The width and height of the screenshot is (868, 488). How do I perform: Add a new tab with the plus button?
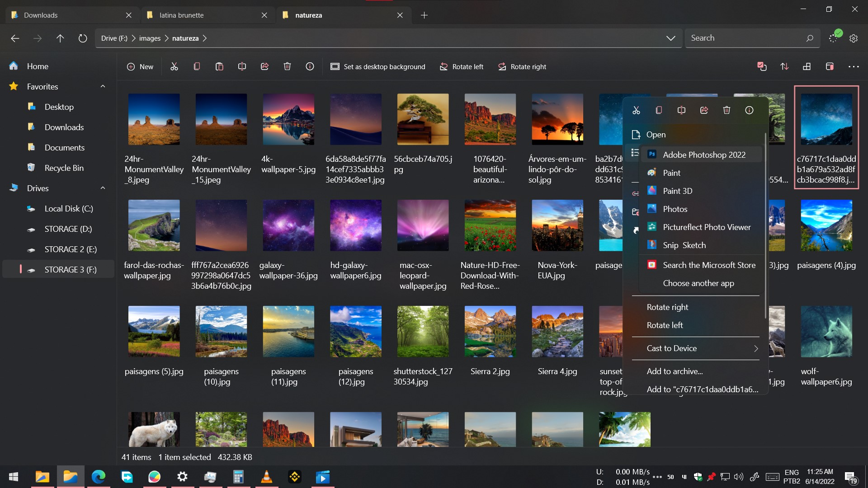(424, 15)
